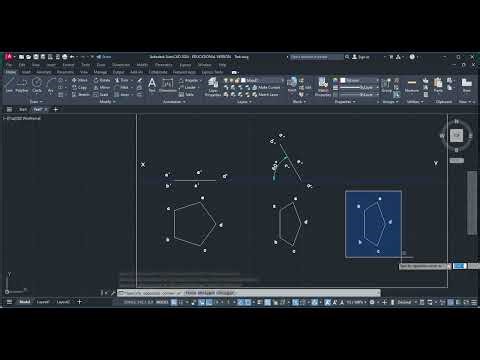Click the Array command
Viewport: 480px width, 360px height.
point(122,95)
